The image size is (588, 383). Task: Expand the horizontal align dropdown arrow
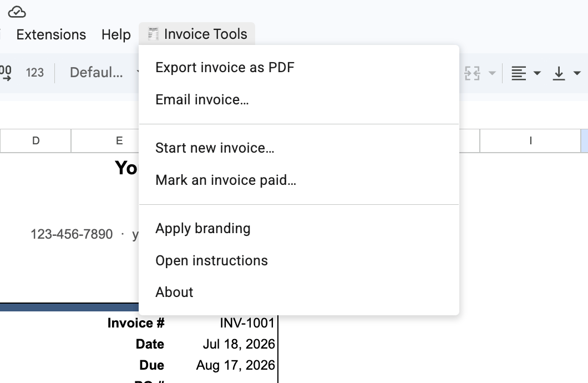coord(537,73)
